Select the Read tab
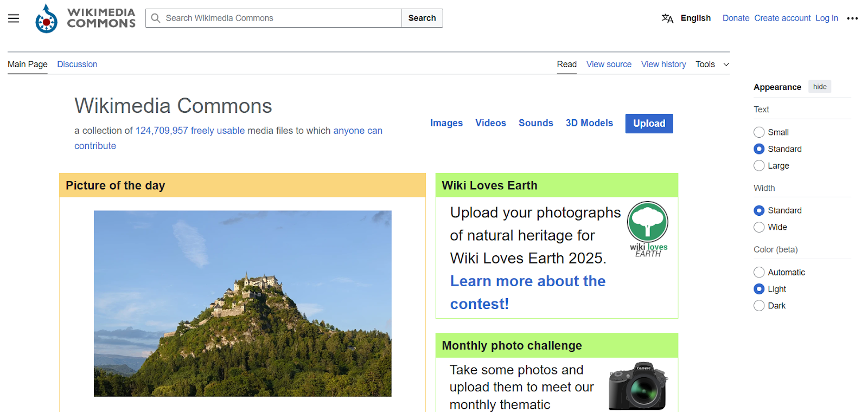Viewport: 868px width, 412px height. click(567, 64)
